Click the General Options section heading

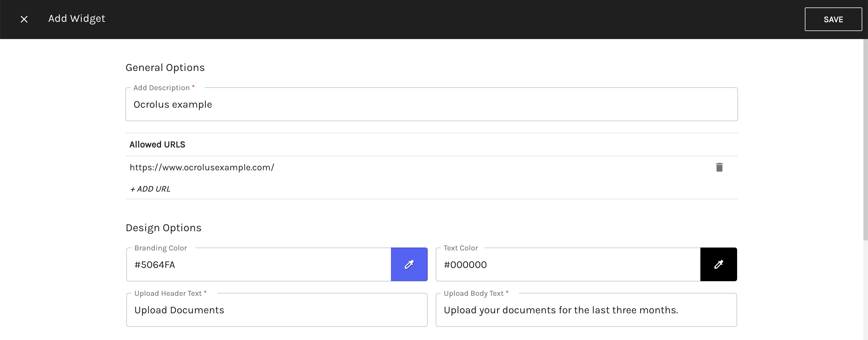[x=165, y=68]
